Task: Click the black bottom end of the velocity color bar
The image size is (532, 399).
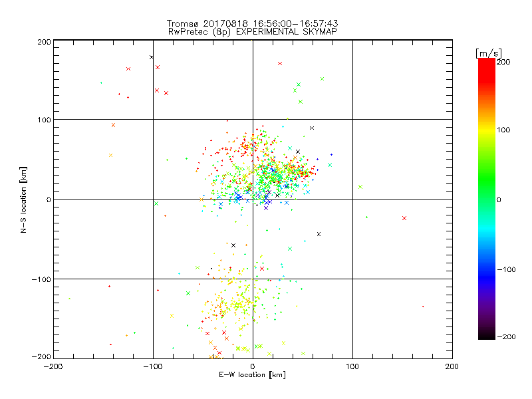Action: (487, 336)
